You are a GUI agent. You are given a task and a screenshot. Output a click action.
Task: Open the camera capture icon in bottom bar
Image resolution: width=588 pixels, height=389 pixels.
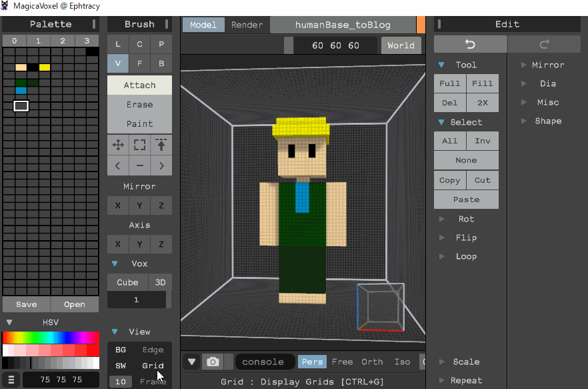(x=213, y=361)
